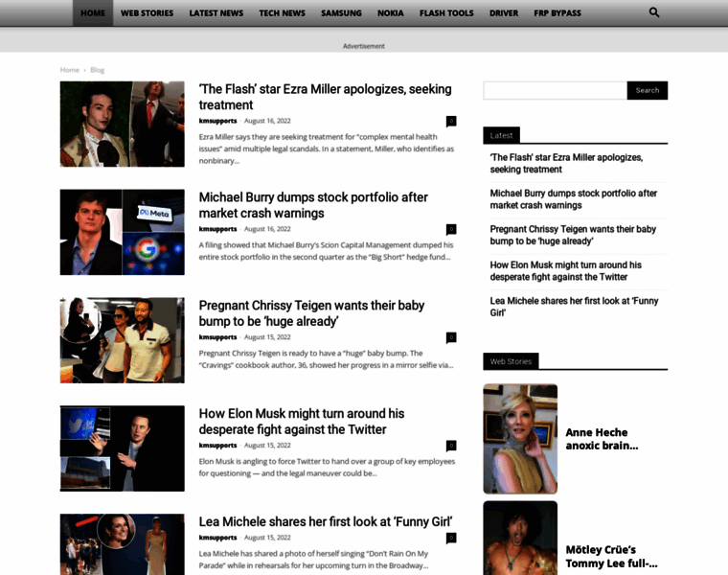The image size is (728, 575).
Task: Open FLASH TOOLS menu item
Action: pos(446,13)
